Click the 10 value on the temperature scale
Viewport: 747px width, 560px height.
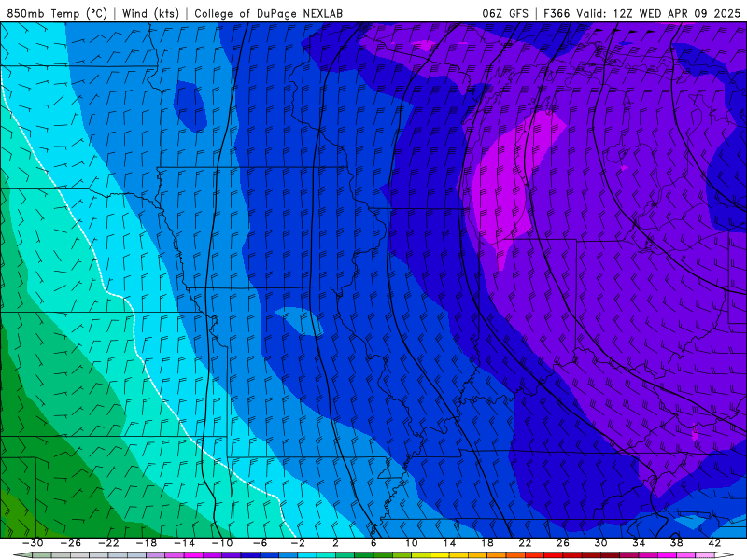(x=411, y=543)
